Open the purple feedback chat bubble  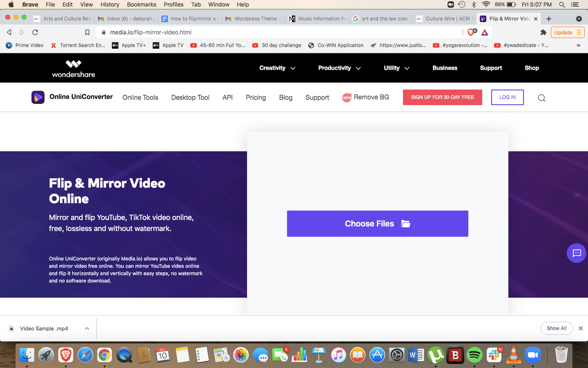[577, 253]
